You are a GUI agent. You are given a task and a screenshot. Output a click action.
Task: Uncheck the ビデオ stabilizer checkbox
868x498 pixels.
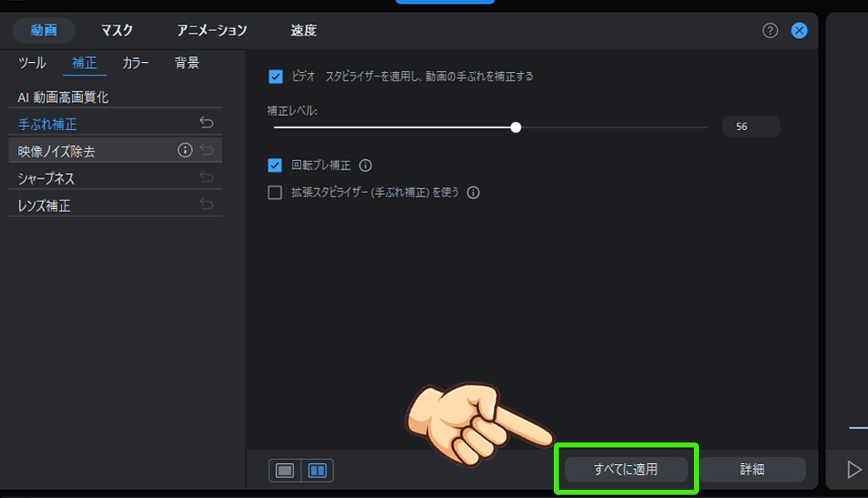click(x=274, y=75)
